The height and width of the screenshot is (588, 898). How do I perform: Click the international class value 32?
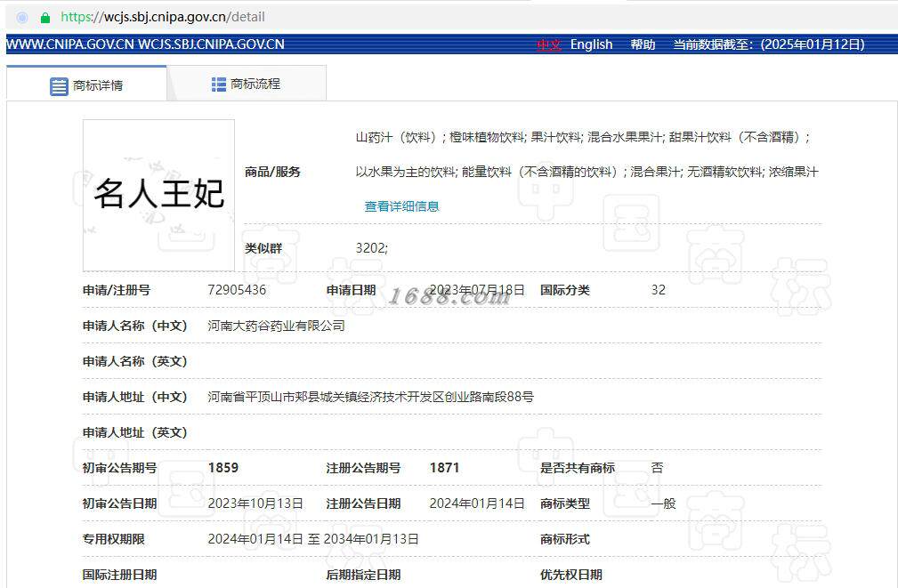click(x=658, y=290)
